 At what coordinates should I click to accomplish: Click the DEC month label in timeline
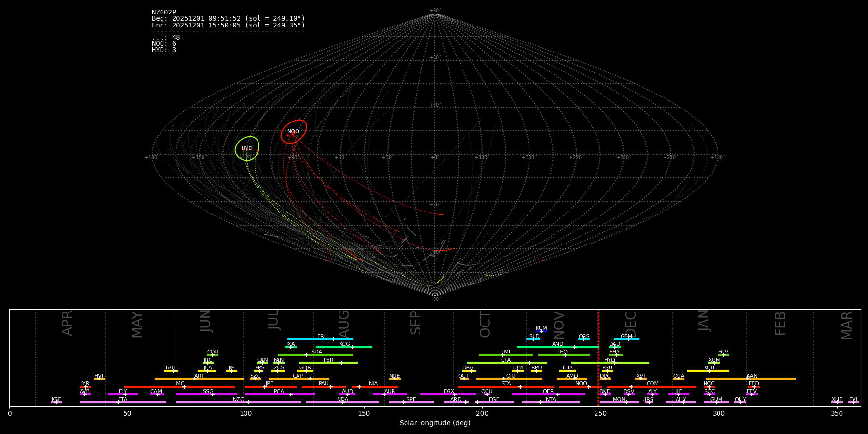(631, 324)
